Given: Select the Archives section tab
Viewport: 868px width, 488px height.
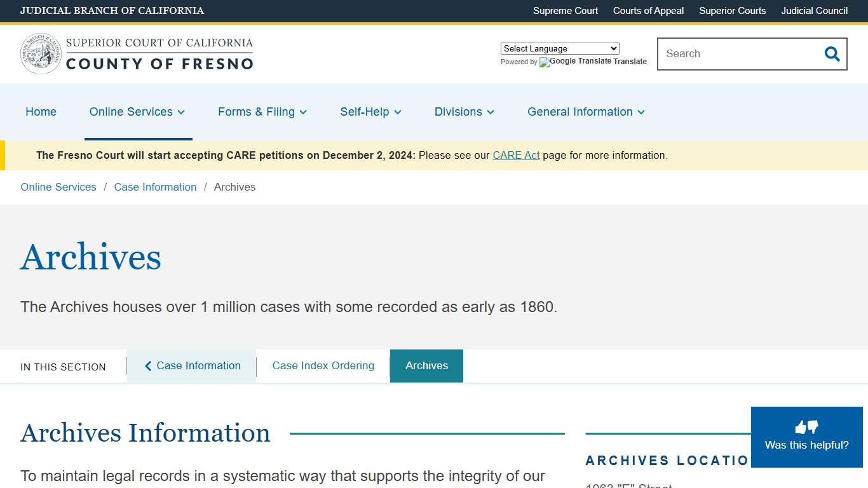Looking at the screenshot, I should tap(426, 366).
